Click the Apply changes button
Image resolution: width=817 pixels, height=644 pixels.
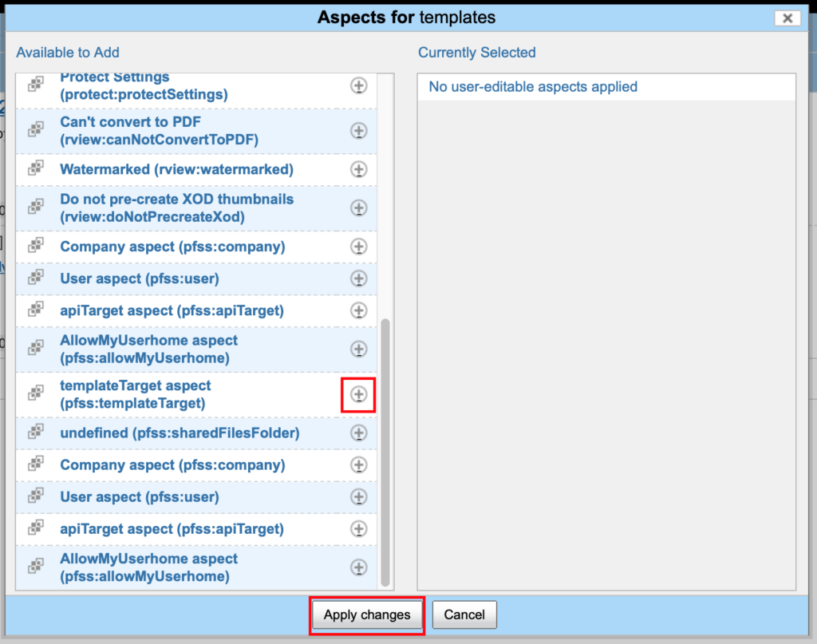click(366, 614)
